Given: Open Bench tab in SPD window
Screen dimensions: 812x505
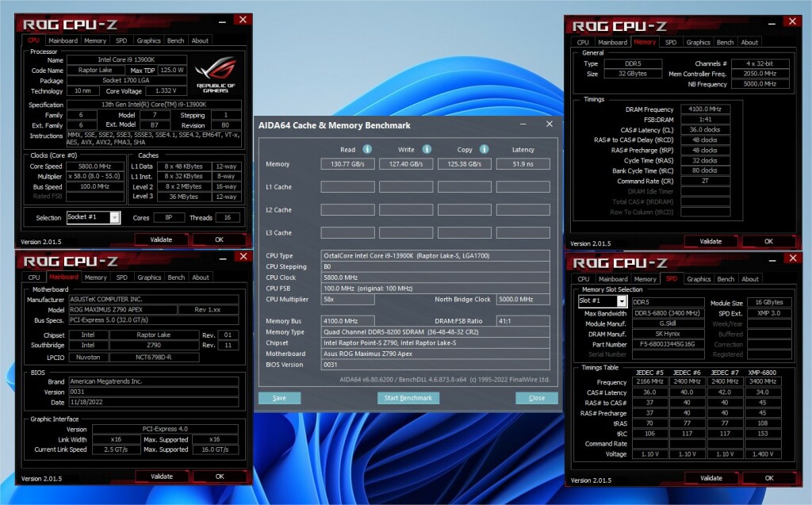Looking at the screenshot, I should (x=726, y=278).
